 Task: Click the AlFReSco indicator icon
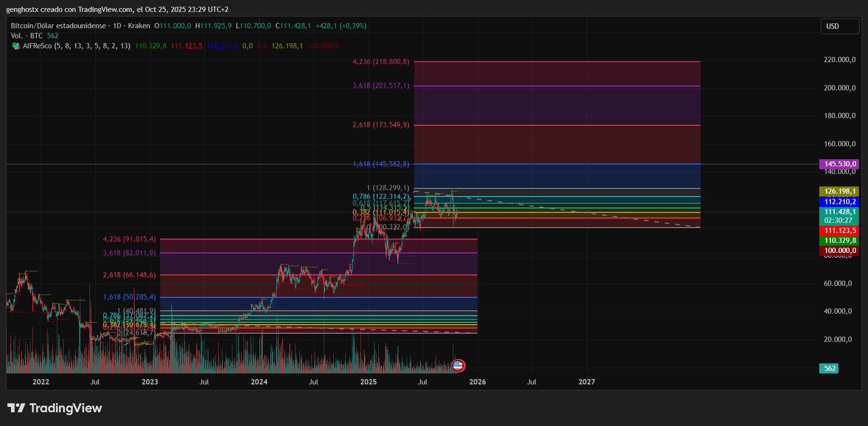pos(16,46)
